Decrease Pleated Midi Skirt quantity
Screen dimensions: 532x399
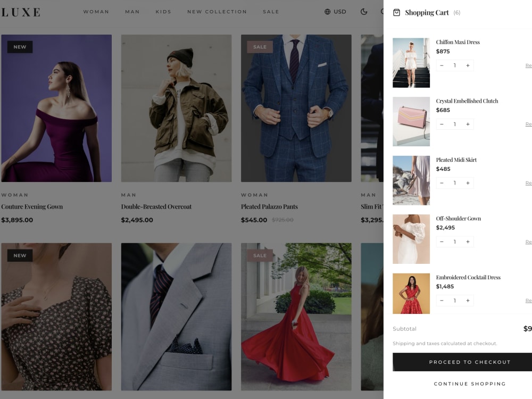coord(442,183)
